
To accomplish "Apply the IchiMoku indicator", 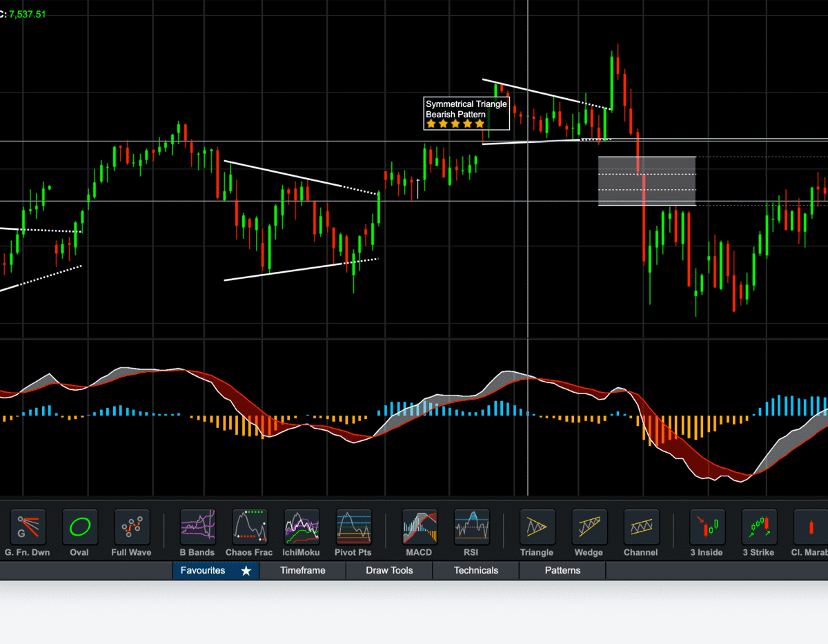I will (302, 528).
